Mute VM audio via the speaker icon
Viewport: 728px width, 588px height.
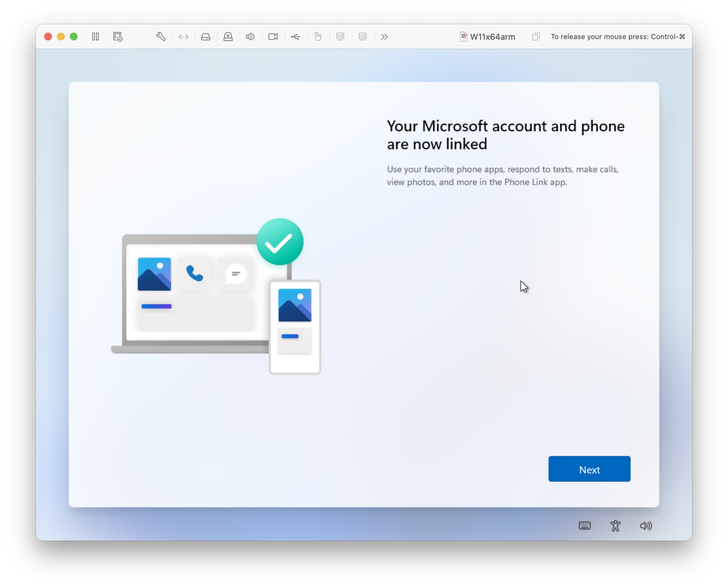coord(250,37)
